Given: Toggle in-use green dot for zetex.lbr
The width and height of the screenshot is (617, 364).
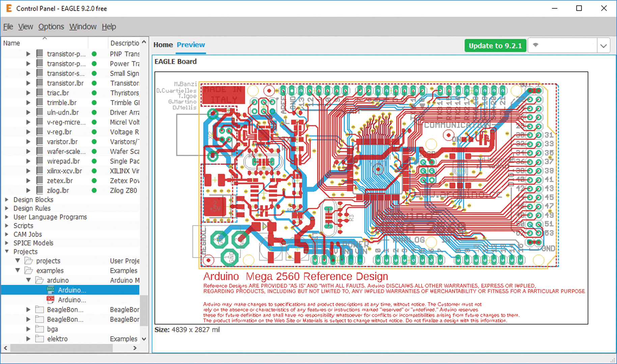Looking at the screenshot, I should coord(94,181).
